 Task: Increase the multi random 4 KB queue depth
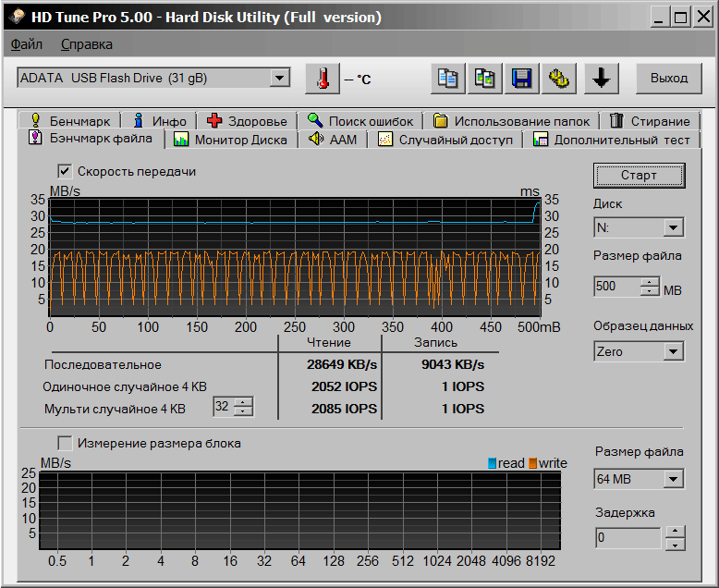(x=243, y=402)
